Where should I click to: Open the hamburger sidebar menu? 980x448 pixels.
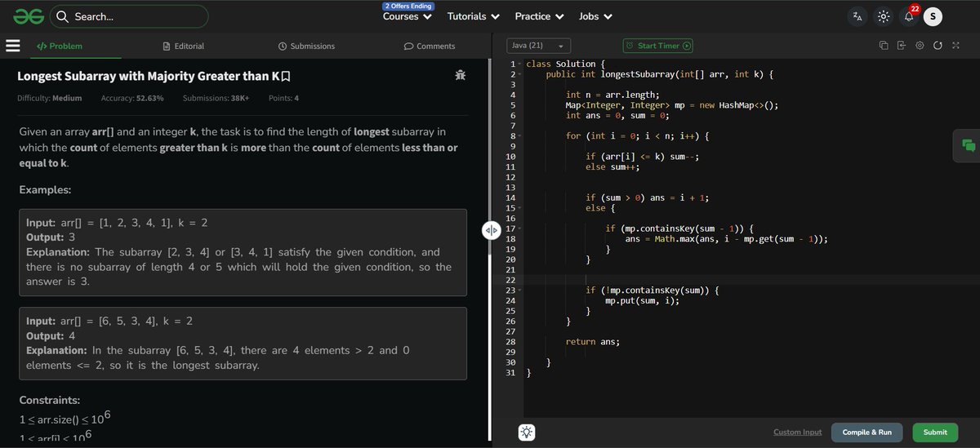coord(13,46)
